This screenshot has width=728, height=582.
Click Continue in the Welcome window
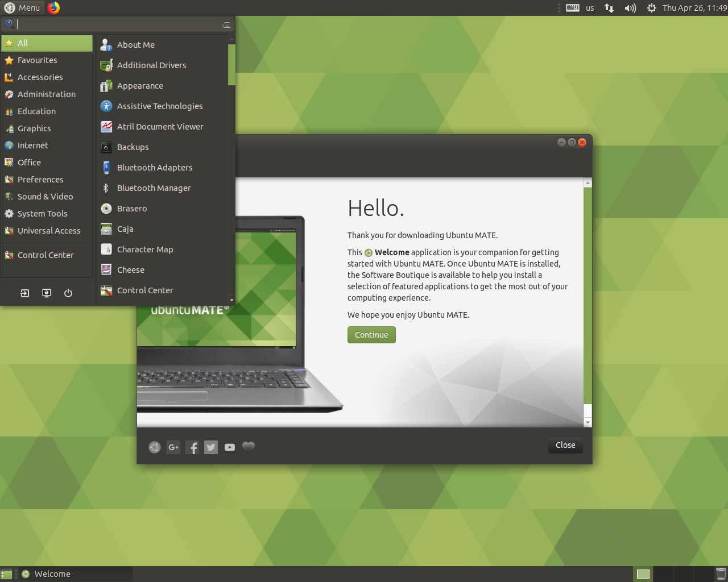click(371, 335)
